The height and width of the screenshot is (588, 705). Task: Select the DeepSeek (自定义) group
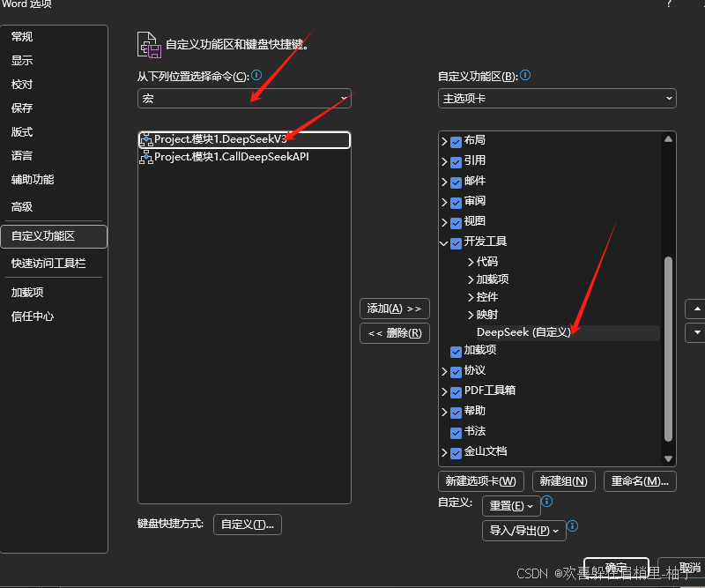coord(523,332)
